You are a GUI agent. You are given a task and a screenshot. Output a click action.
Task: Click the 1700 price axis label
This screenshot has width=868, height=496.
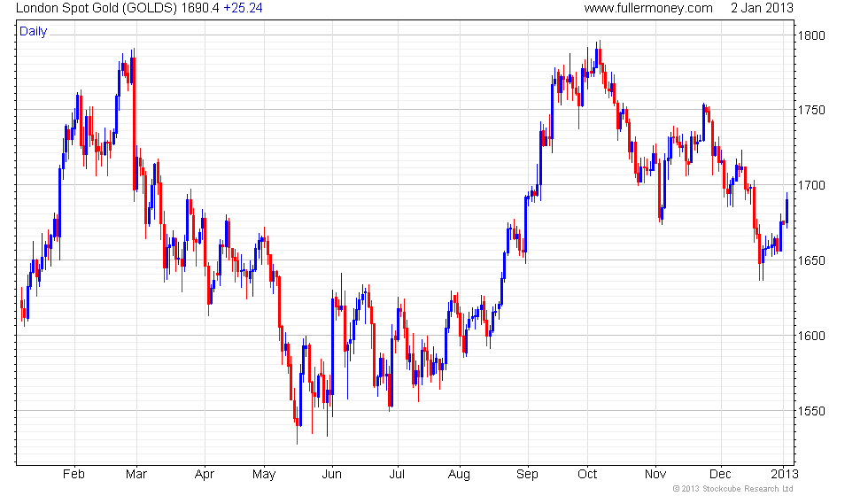(x=811, y=185)
